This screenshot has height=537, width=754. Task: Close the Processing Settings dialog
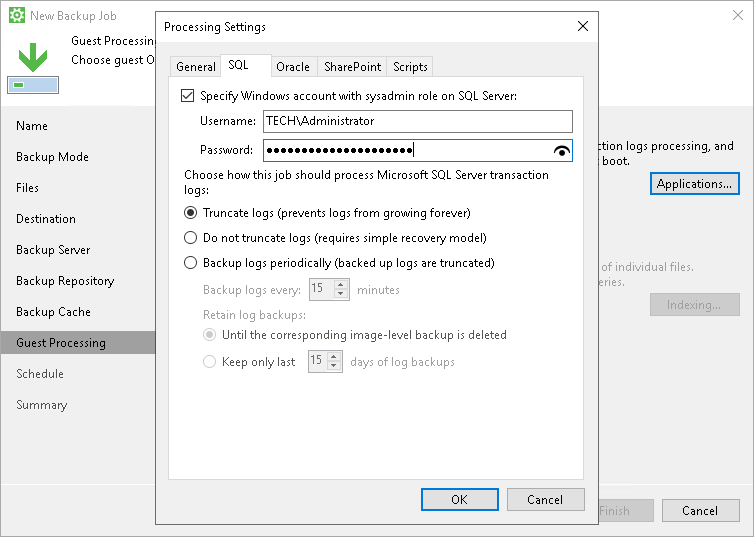(x=583, y=26)
